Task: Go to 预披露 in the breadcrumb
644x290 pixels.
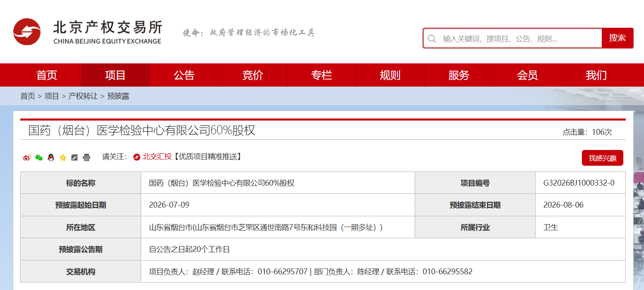Action: tap(118, 96)
